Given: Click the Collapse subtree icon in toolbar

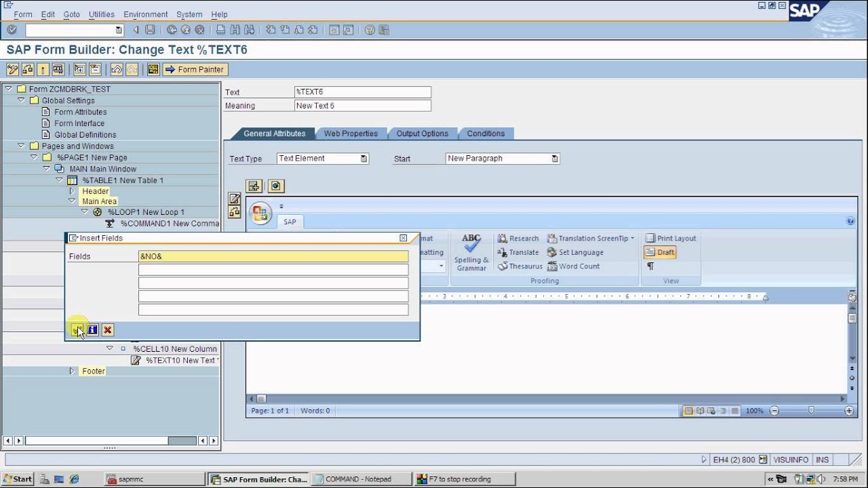Looking at the screenshot, I should (x=95, y=69).
